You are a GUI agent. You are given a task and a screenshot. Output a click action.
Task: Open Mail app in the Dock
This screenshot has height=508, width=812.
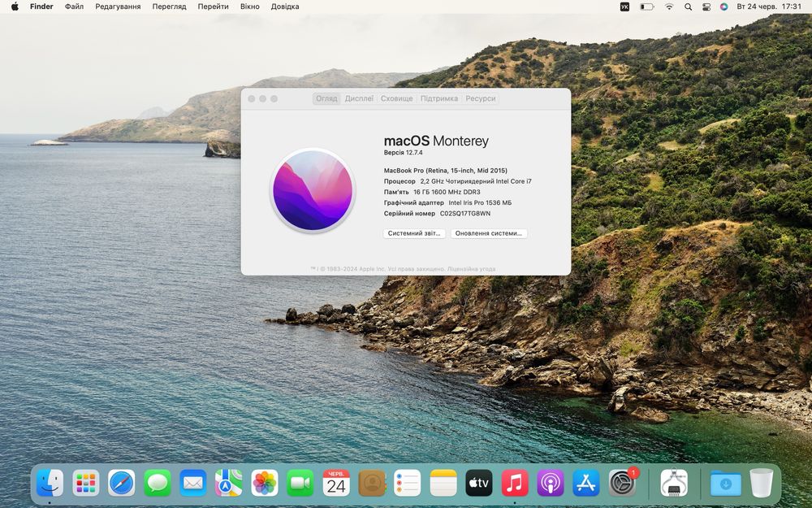pyautogui.click(x=192, y=483)
